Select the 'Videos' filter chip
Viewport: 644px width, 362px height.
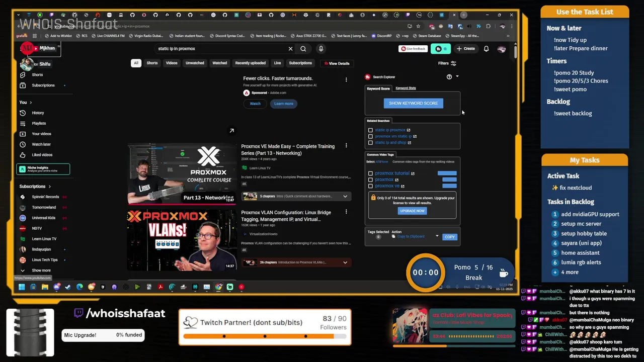click(x=172, y=63)
